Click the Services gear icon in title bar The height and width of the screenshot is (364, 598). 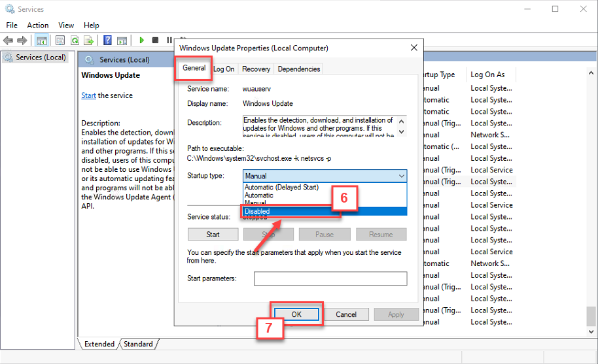(10, 8)
